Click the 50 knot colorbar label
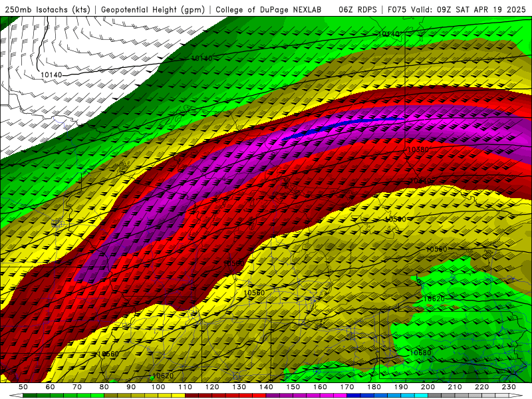 (23, 387)
